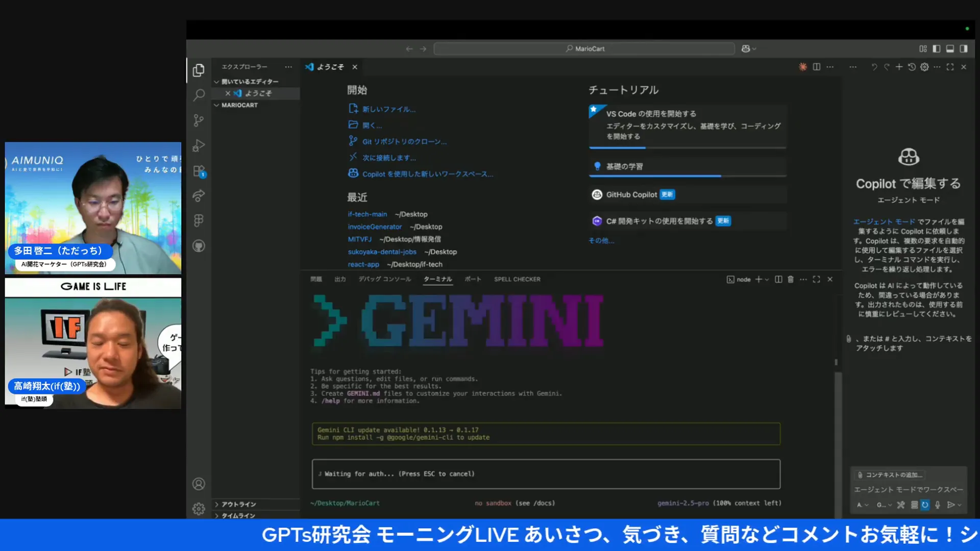Switch to the 問題 panel tab

pyautogui.click(x=316, y=279)
